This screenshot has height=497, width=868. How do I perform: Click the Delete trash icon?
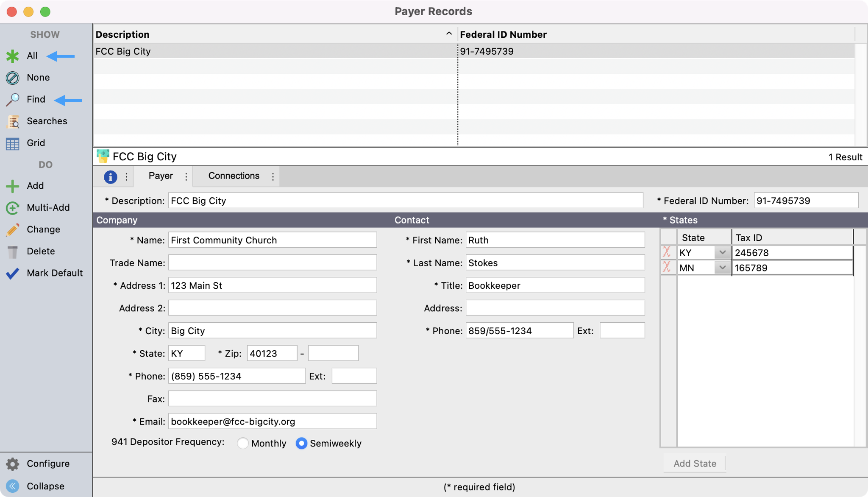tap(13, 252)
